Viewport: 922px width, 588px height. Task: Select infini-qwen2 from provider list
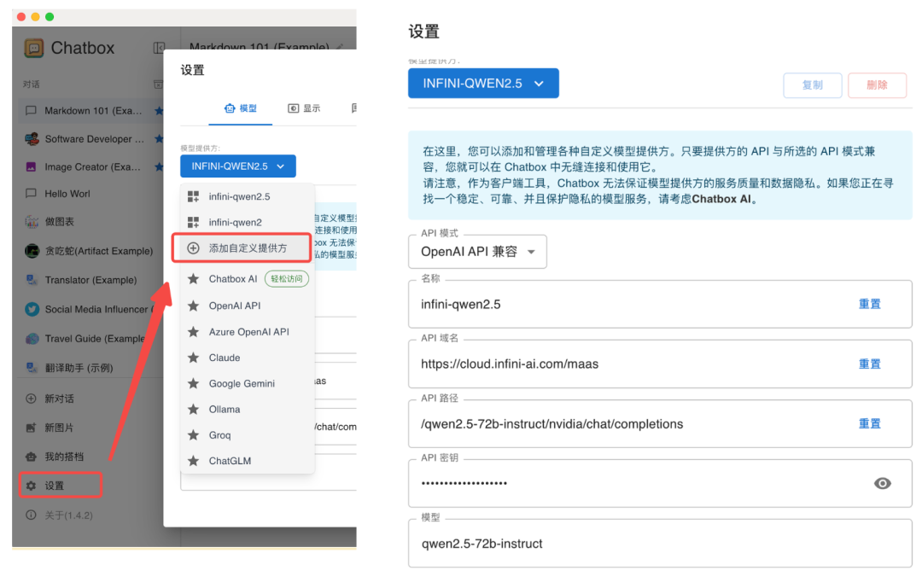(247, 222)
